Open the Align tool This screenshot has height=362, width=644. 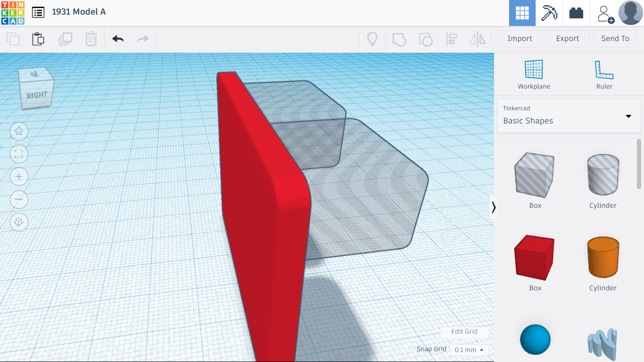452,39
